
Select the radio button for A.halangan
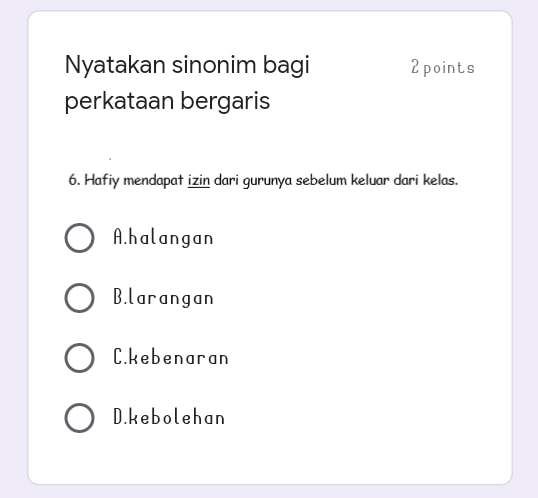click(x=79, y=238)
